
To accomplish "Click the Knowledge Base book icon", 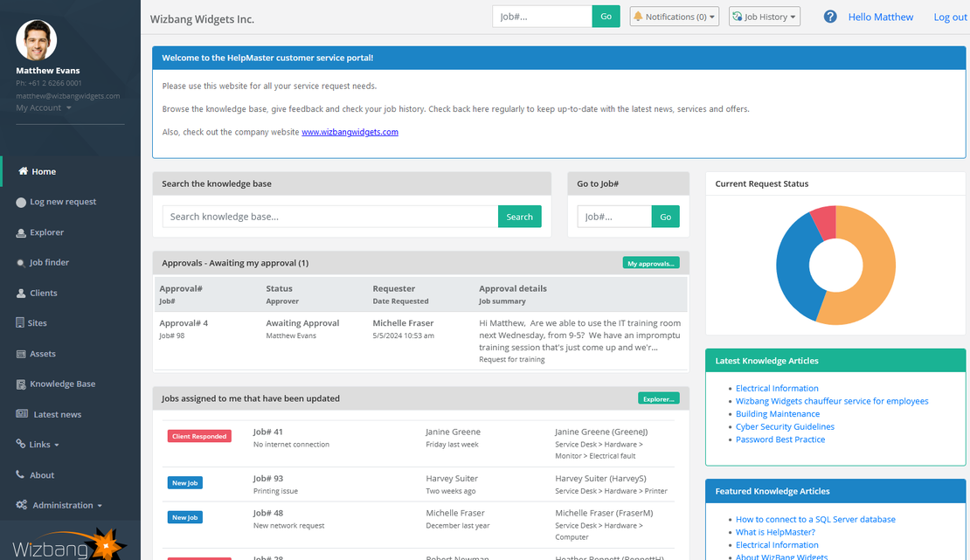I will coord(21,384).
